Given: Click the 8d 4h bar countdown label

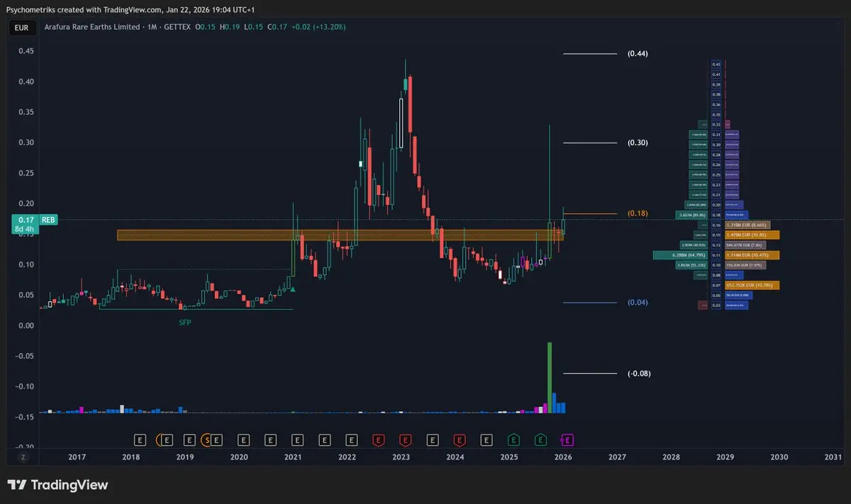Looking at the screenshot, I should [x=25, y=229].
